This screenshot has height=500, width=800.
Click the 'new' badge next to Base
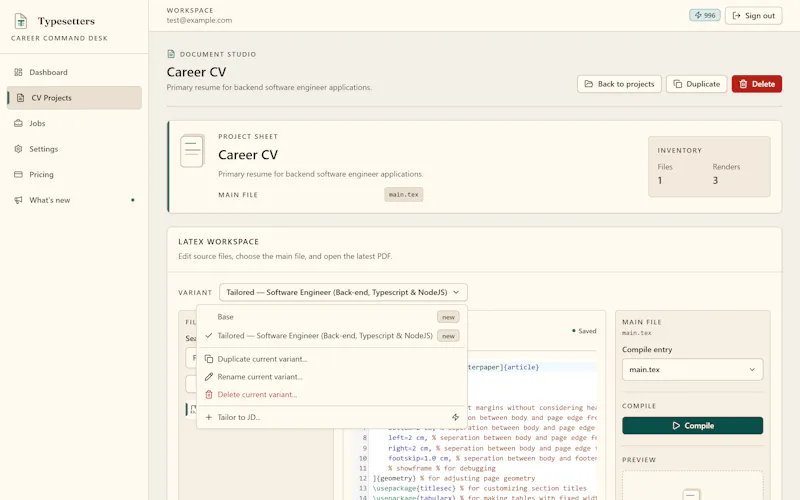pyautogui.click(x=448, y=317)
